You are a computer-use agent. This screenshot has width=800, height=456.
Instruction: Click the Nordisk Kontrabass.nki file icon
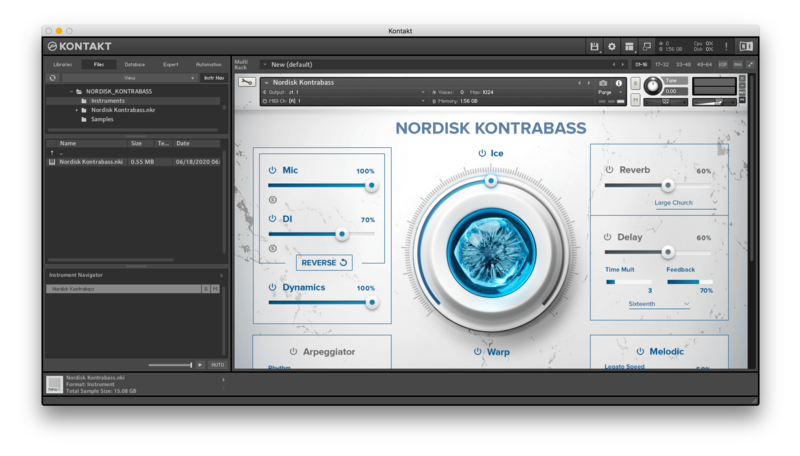pyautogui.click(x=52, y=162)
